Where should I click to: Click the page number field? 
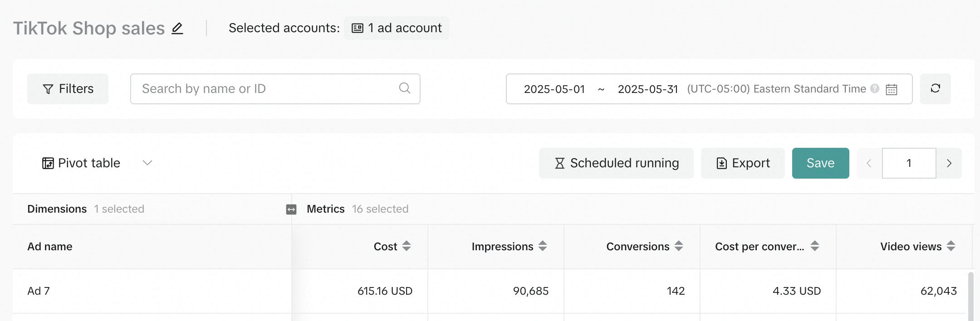(909, 163)
